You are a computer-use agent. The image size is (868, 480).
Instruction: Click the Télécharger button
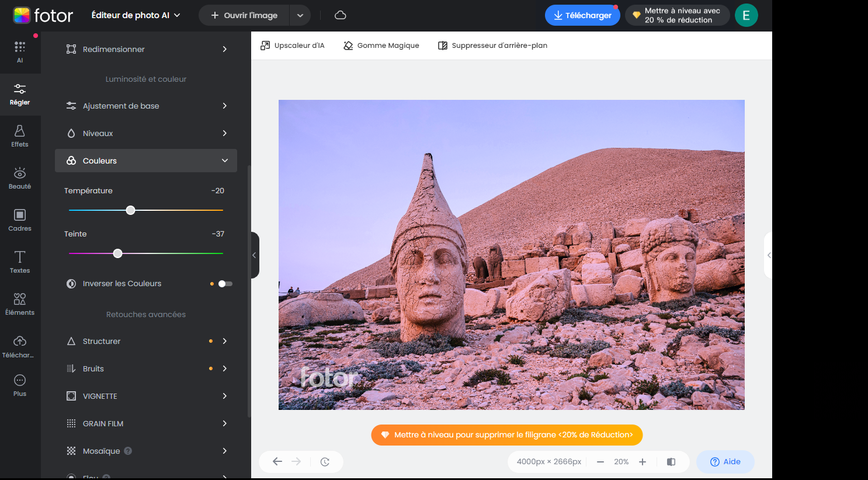click(582, 15)
